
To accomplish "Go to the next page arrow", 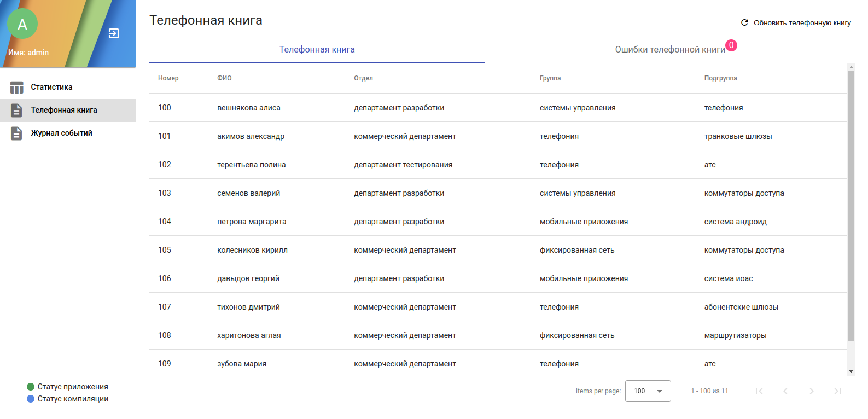I will click(x=811, y=391).
